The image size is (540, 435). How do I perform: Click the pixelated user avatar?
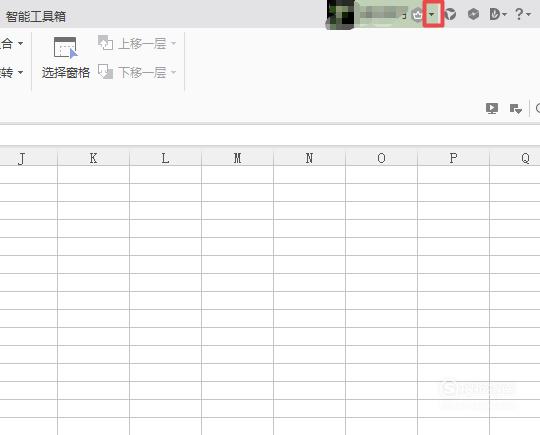pyautogui.click(x=340, y=14)
